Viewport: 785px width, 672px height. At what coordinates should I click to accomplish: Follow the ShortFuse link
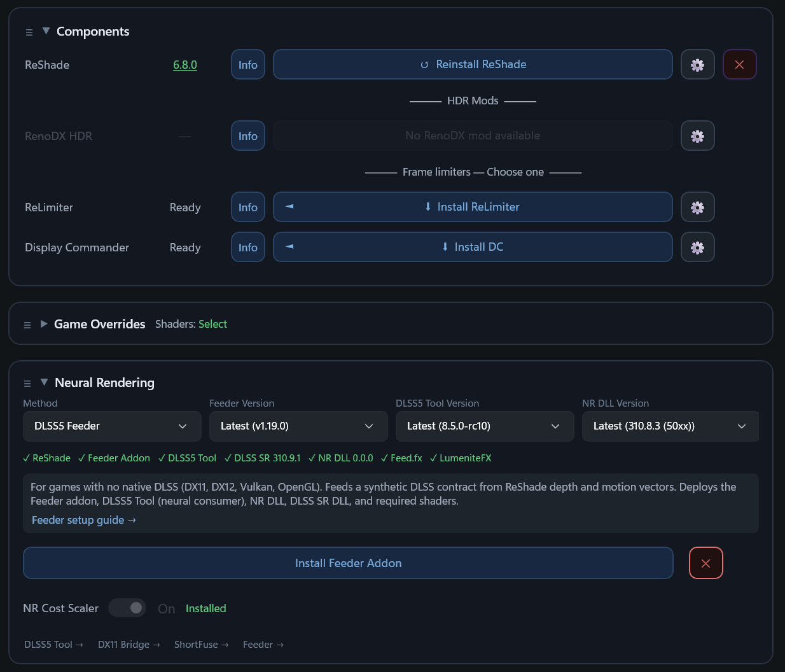[201, 645]
